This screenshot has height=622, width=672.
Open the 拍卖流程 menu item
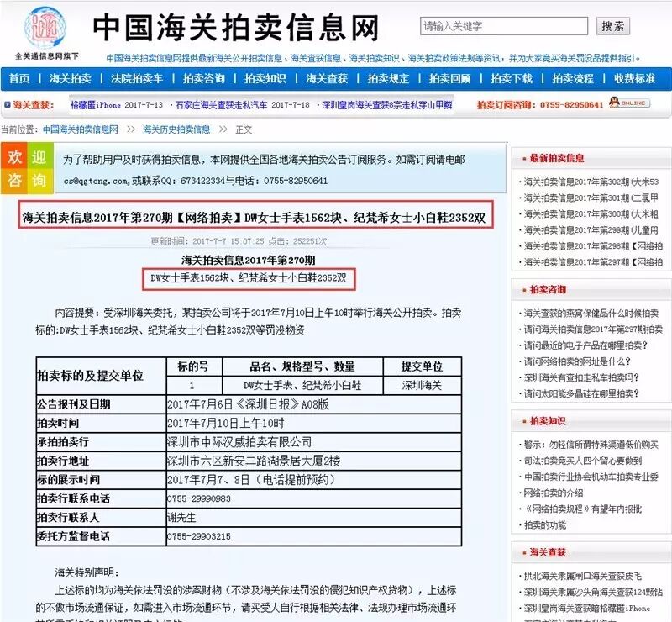(x=573, y=78)
